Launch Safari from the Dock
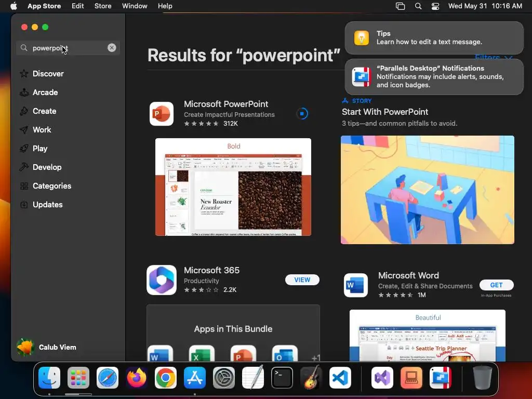The width and height of the screenshot is (532, 399). point(108,378)
